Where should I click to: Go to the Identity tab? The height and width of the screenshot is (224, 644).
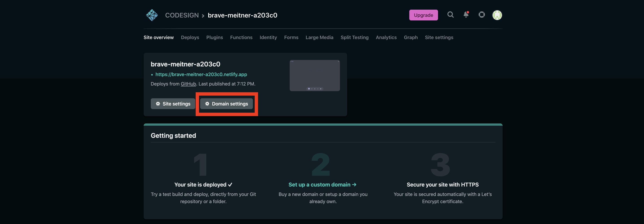point(268,37)
